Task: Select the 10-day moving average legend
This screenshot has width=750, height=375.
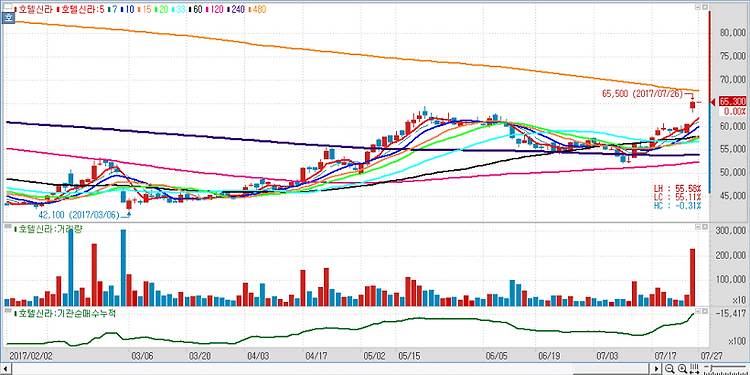Action: 127,9
